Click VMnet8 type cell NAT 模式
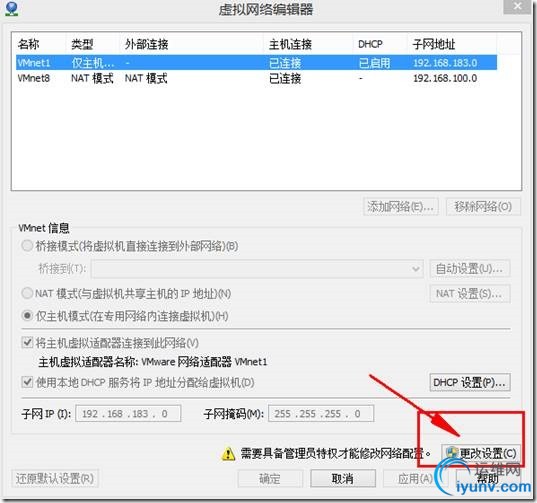537x503 pixels. [92, 78]
